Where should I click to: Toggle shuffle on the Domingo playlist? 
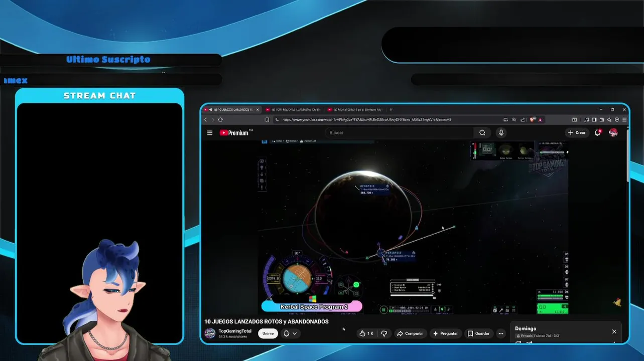pyautogui.click(x=529, y=343)
